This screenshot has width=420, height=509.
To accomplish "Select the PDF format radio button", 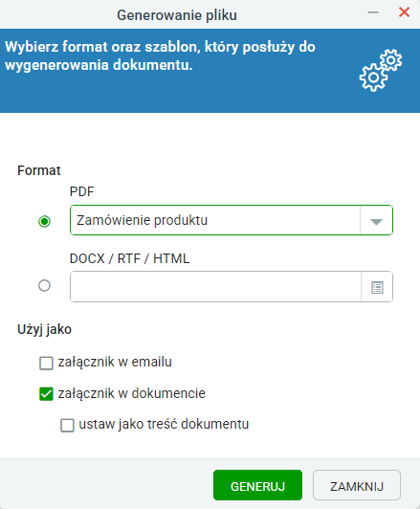I will click(x=44, y=221).
